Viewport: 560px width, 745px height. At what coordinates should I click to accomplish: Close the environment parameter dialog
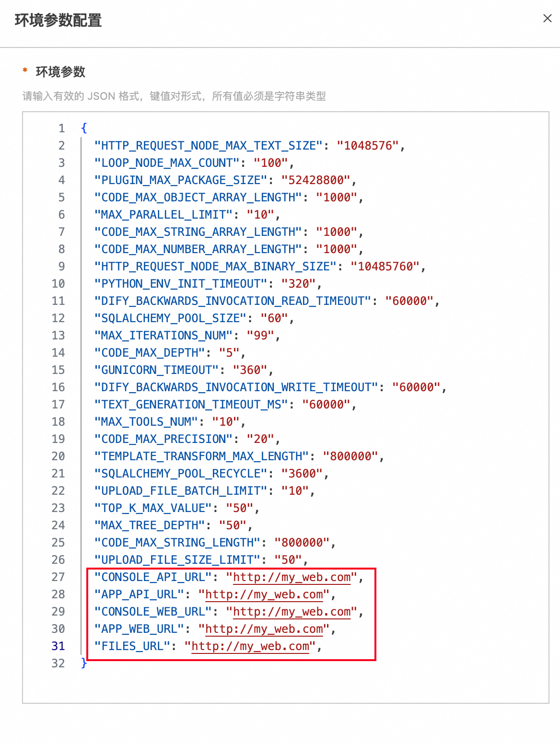547,18
